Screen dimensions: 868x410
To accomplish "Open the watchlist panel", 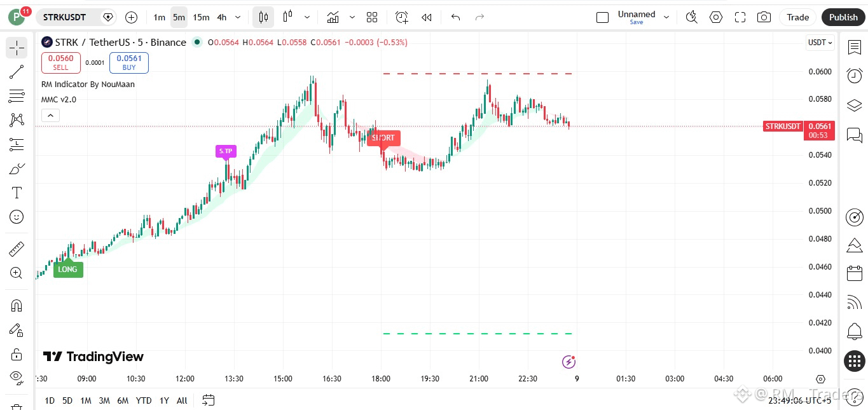I will (x=855, y=47).
